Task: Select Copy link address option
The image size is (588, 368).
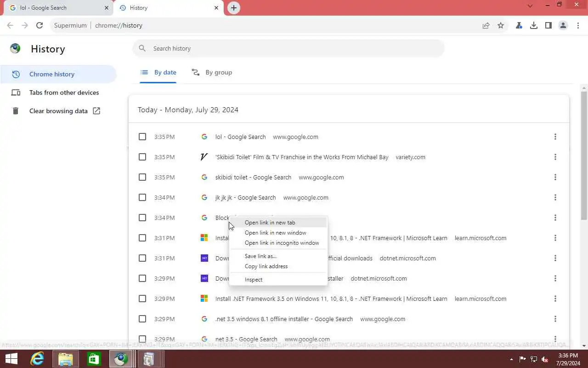Action: pos(278,266)
